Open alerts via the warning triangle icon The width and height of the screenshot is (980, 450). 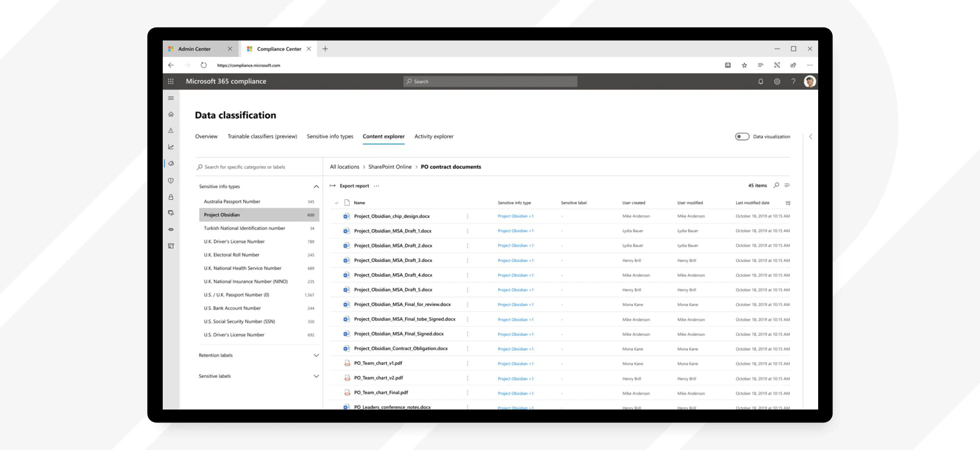point(171,130)
